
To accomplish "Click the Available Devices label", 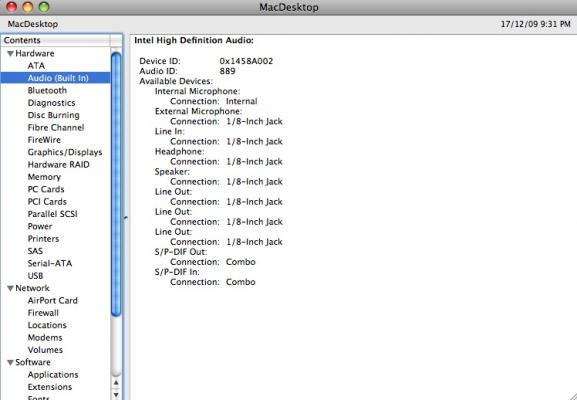I will pyautogui.click(x=176, y=81).
